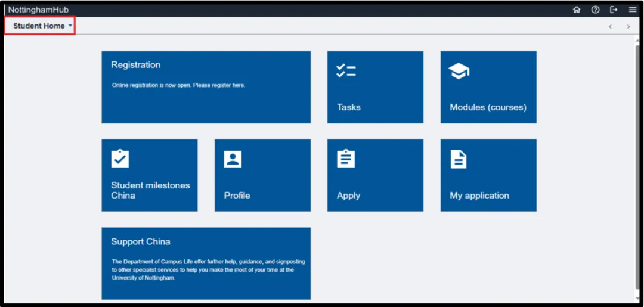Image resolution: width=644 pixels, height=307 pixels.
Task: Click the Tasks checklist icon
Action: coord(346,70)
